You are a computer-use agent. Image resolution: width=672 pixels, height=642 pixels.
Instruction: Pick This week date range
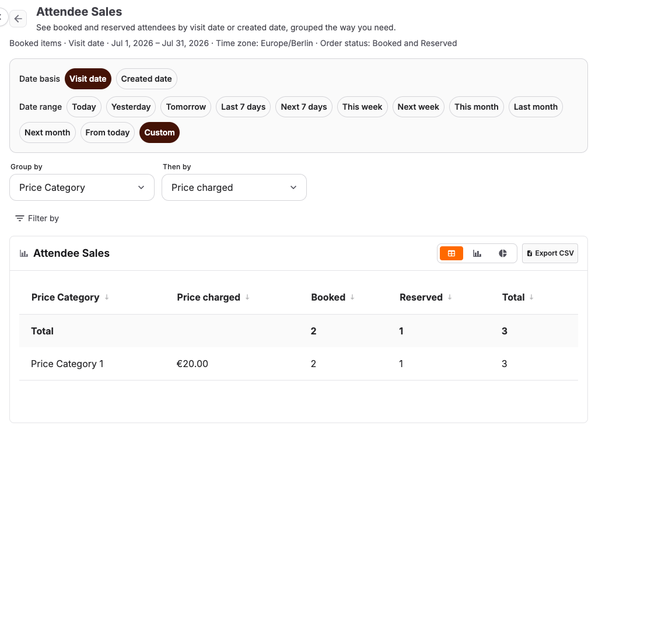[x=362, y=107]
